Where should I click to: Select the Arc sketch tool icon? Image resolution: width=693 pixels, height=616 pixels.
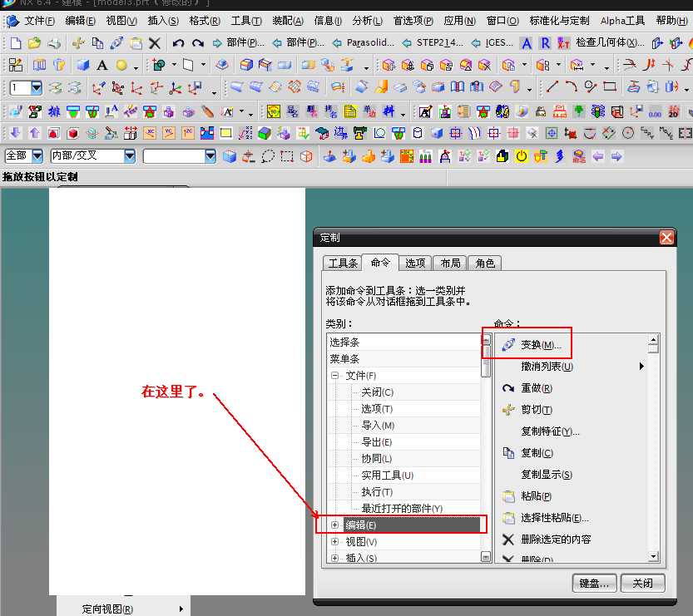(571, 86)
